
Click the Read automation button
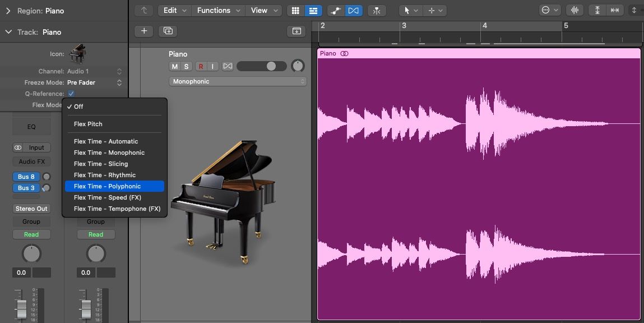[31, 234]
